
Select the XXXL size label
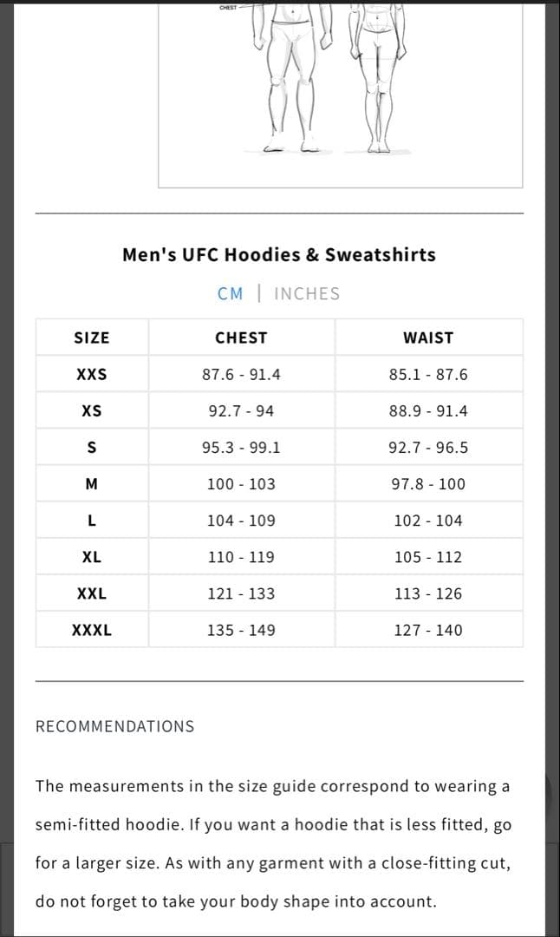point(92,630)
